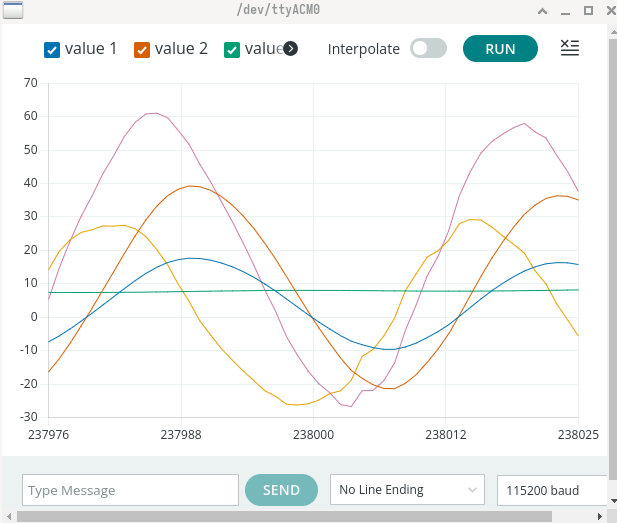Enable the Interpolate switch
Screen dimensions: 617x523
428,49
